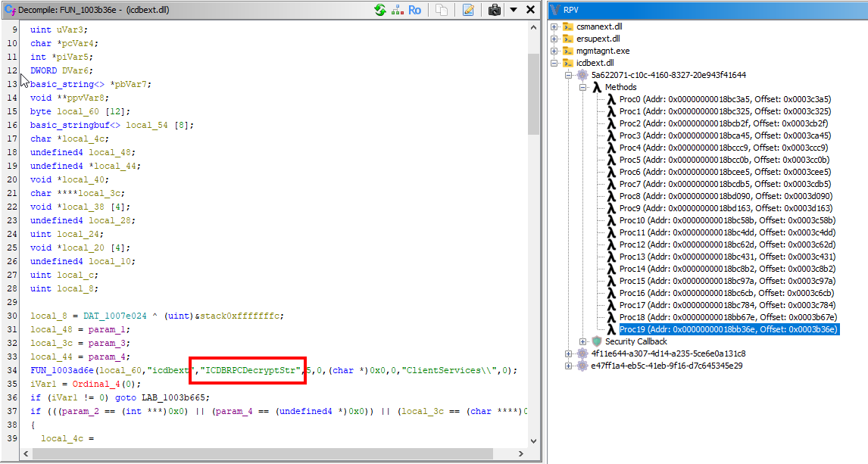Click the 5a622071 interface gear icon

pyautogui.click(x=582, y=75)
